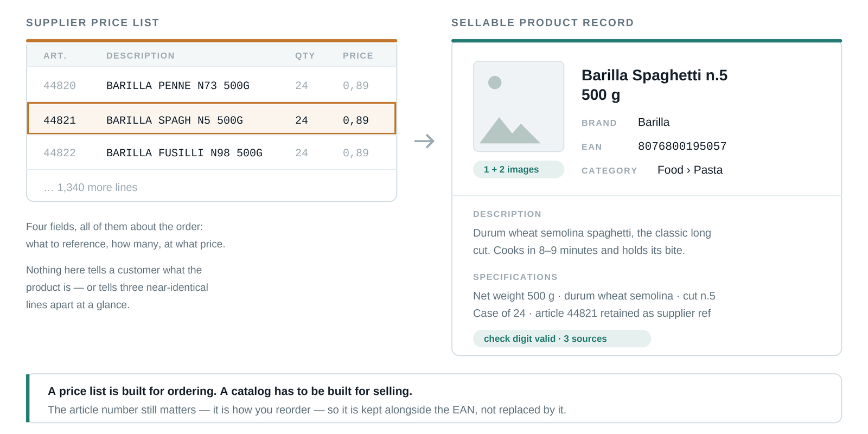
Task: Click the 'check digit valid · 3 sources' badge
Action: tap(562, 339)
